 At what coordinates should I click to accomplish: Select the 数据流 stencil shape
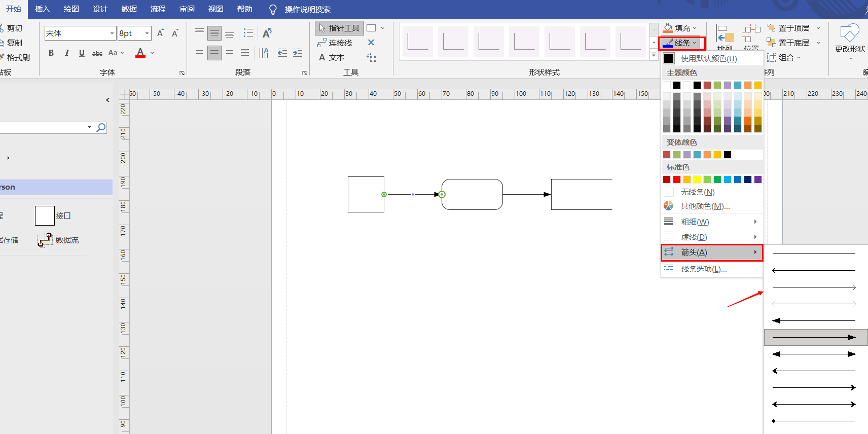58,240
